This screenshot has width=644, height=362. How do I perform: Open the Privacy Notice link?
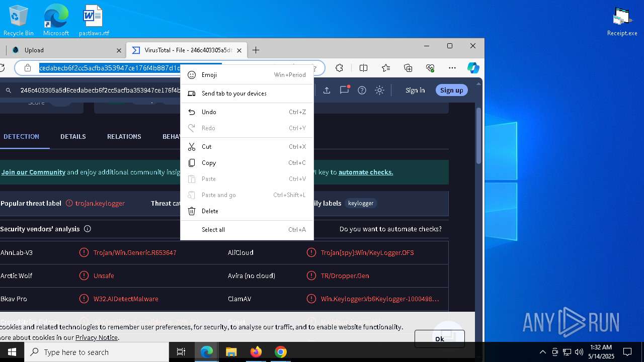97,337
